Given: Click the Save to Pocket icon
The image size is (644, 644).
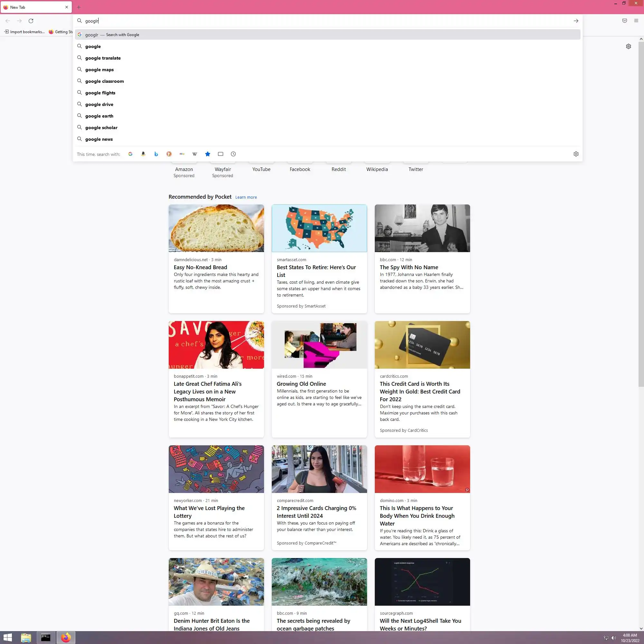Looking at the screenshot, I should (624, 21).
